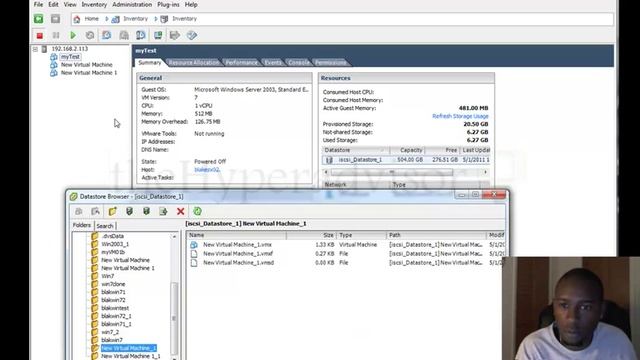
Task: Sort files by the Name column header
Action: click(x=237, y=235)
